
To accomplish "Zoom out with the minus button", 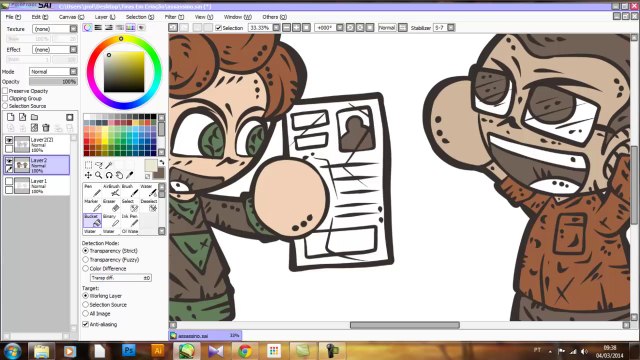I will (x=287, y=27).
